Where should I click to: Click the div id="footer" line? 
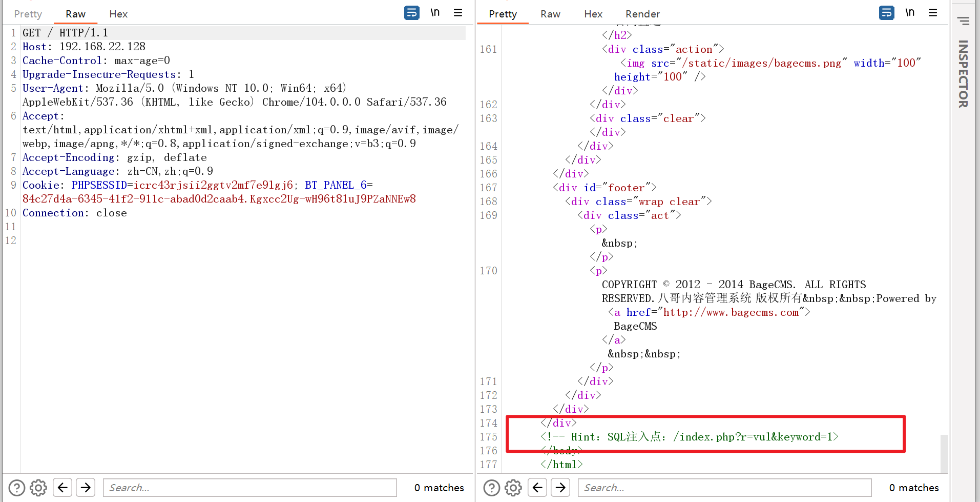[604, 188]
